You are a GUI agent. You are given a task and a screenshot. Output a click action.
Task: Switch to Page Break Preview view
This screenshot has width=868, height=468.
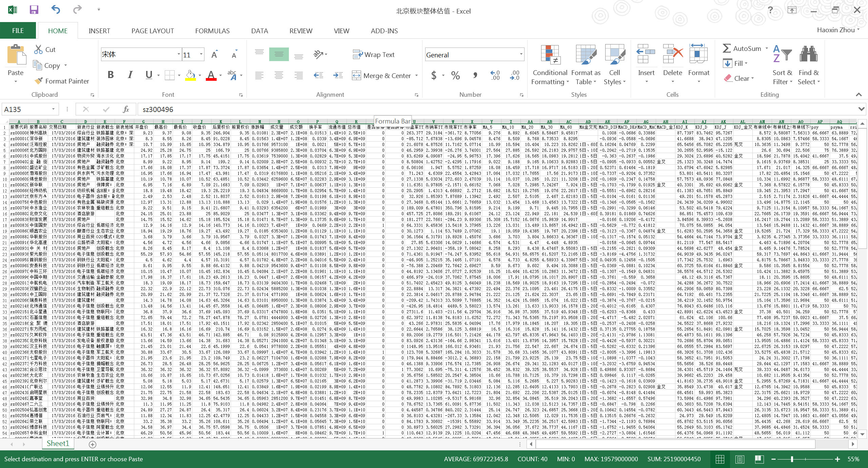759,459
